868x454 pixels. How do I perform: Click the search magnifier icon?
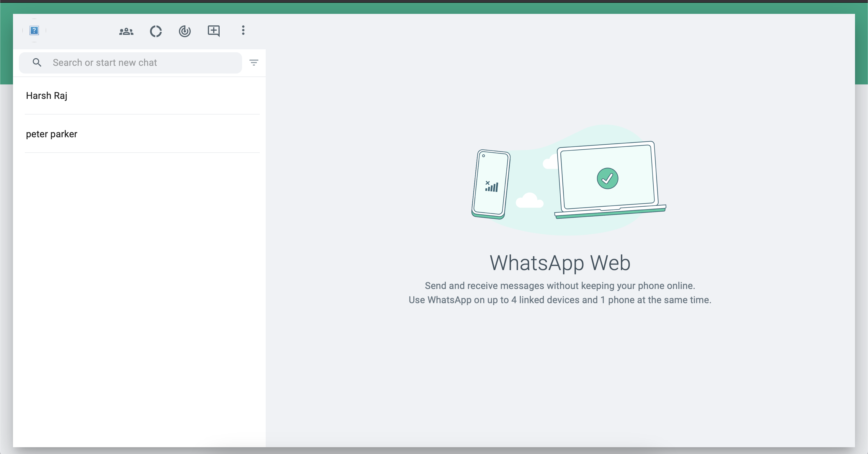tap(37, 63)
